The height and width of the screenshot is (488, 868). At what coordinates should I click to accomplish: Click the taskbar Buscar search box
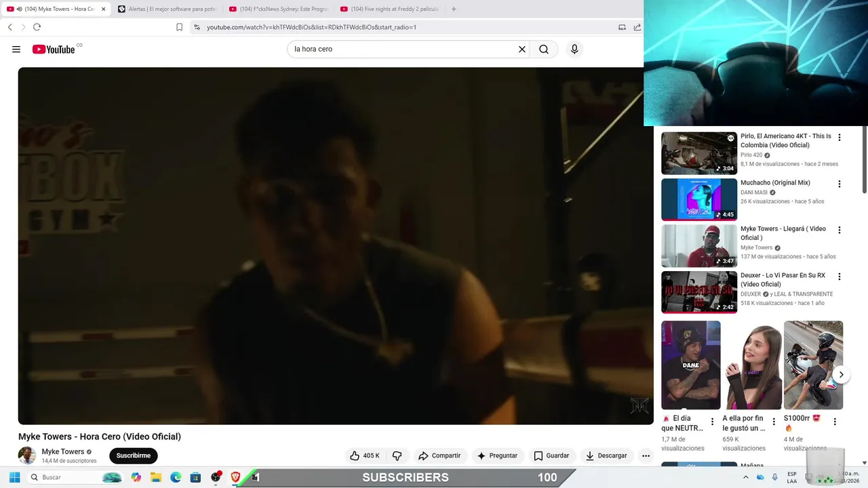click(x=75, y=477)
